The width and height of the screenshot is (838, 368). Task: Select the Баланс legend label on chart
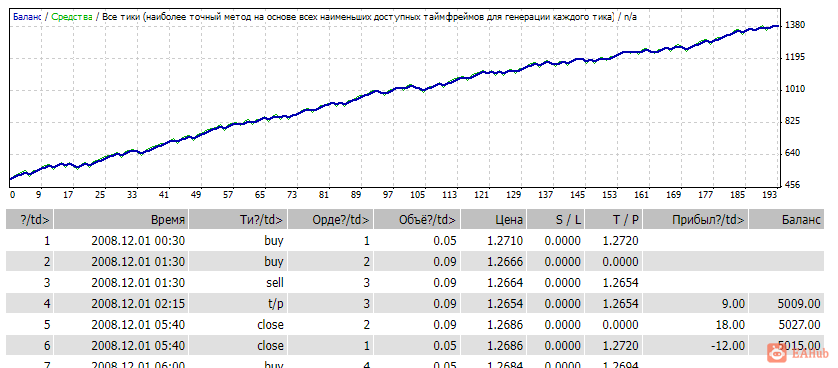point(26,17)
